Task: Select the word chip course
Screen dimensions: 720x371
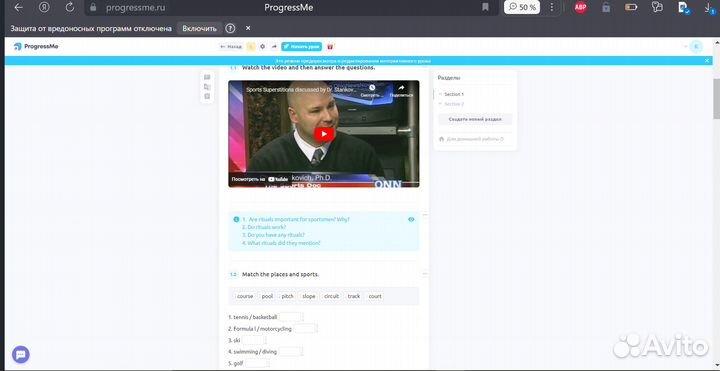Action: tap(245, 296)
